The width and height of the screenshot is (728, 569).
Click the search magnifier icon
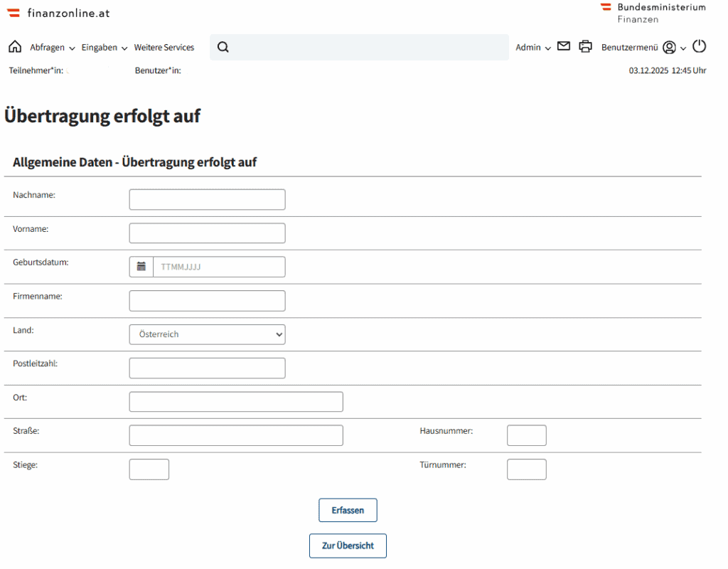pyautogui.click(x=223, y=48)
